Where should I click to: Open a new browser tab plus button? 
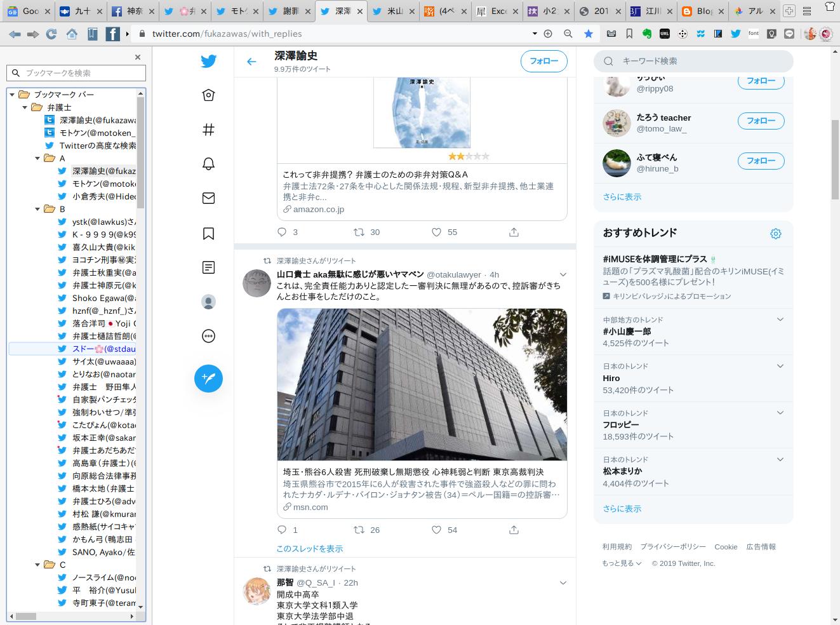(x=789, y=11)
